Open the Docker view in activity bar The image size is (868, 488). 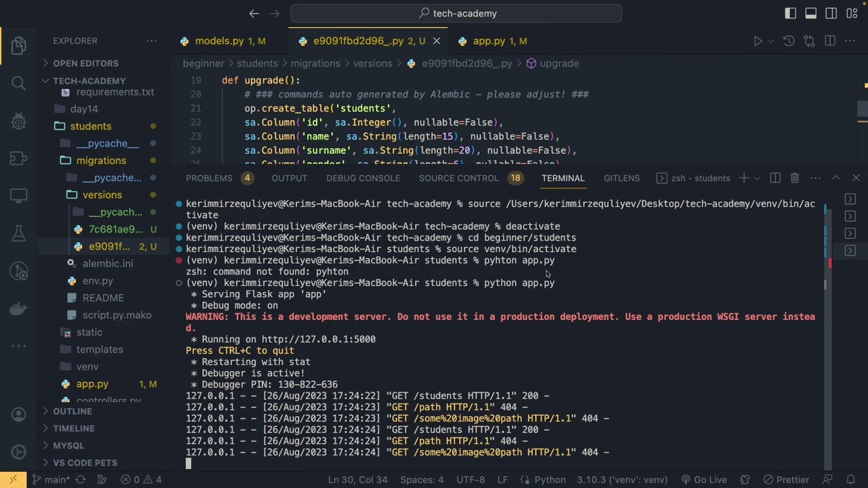coord(18,309)
